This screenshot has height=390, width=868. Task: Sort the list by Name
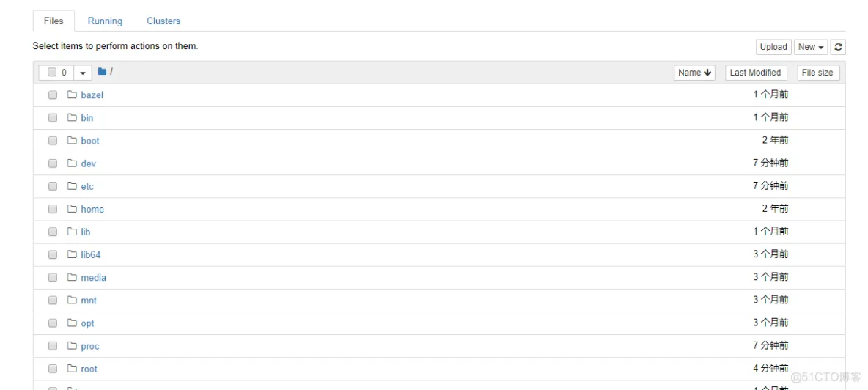(x=694, y=73)
